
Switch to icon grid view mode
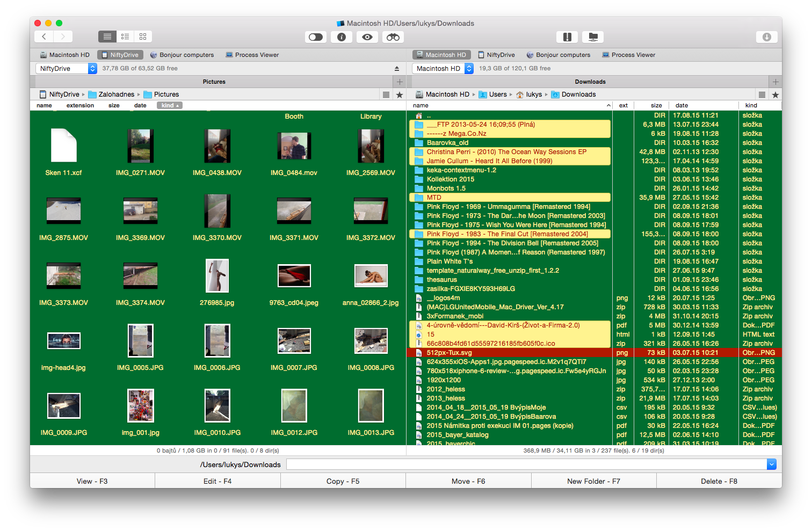pos(143,37)
